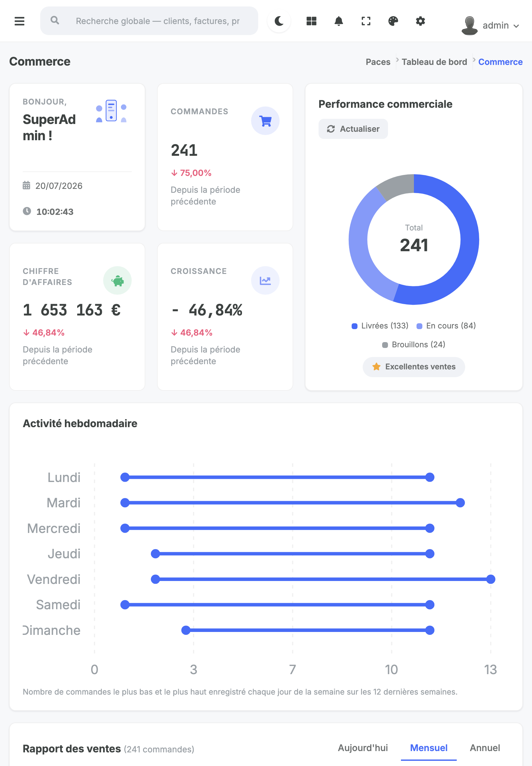Open the theme palette icon

(x=393, y=21)
